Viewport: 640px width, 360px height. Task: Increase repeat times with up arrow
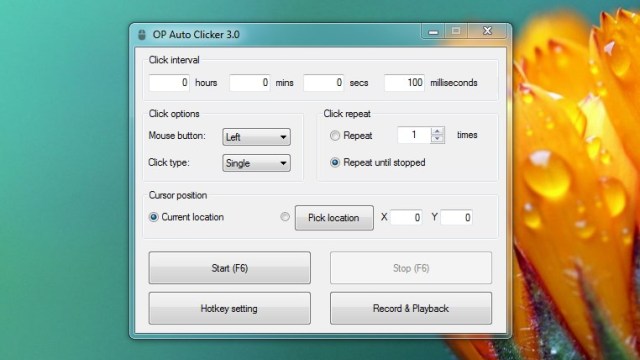pyautogui.click(x=437, y=131)
